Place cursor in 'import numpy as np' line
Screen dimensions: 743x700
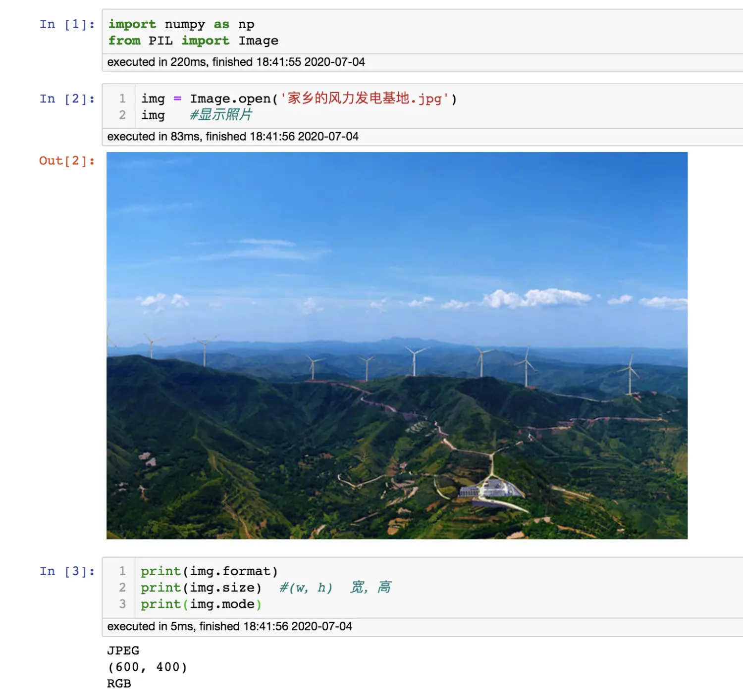coord(181,24)
